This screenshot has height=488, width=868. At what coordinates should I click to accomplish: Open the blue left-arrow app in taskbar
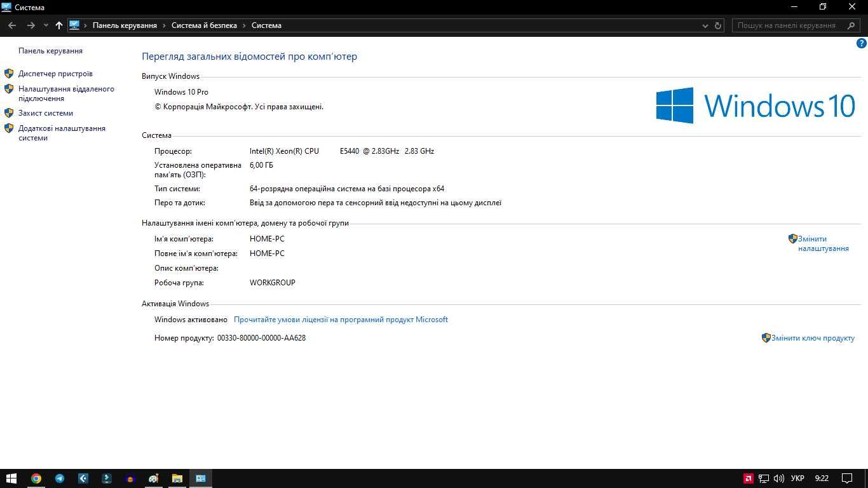(83, 478)
